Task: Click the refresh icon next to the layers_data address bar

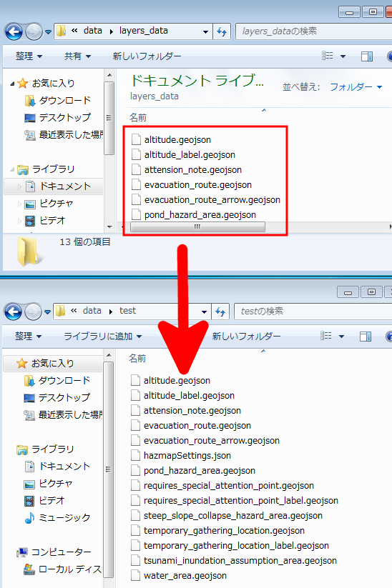Action: (222, 31)
